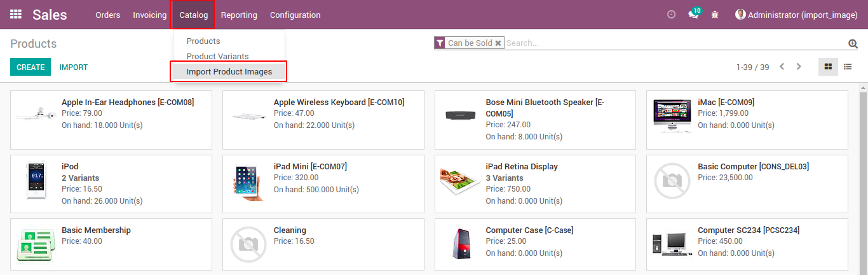Switch to list view
868x275 pixels.
(848, 67)
